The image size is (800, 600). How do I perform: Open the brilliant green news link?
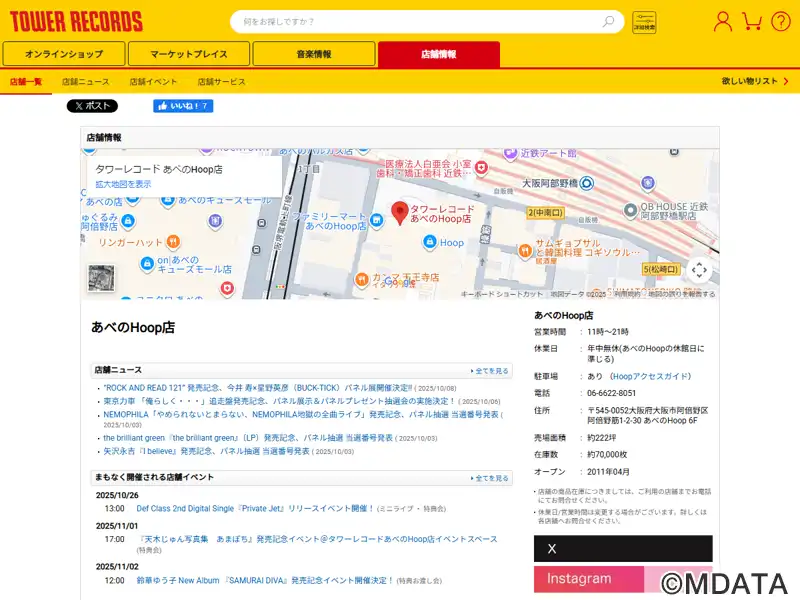pyautogui.click(x=248, y=438)
